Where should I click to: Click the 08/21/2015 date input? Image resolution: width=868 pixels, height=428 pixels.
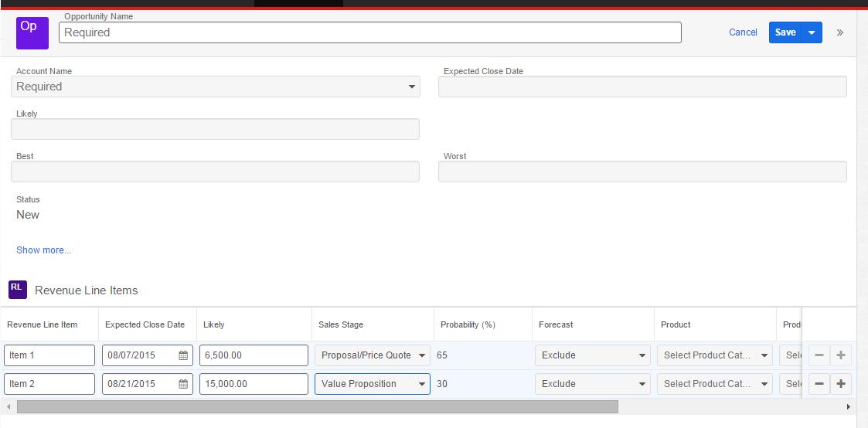tap(148, 384)
